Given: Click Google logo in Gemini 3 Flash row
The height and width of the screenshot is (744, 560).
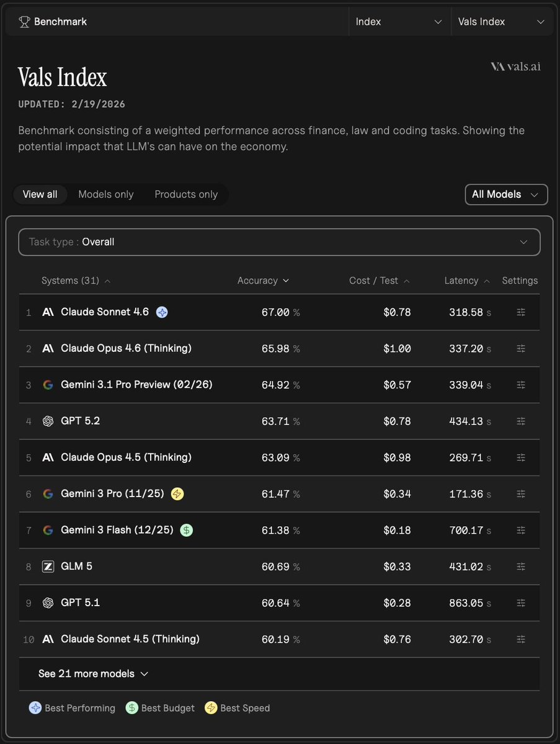Looking at the screenshot, I should click(x=48, y=530).
